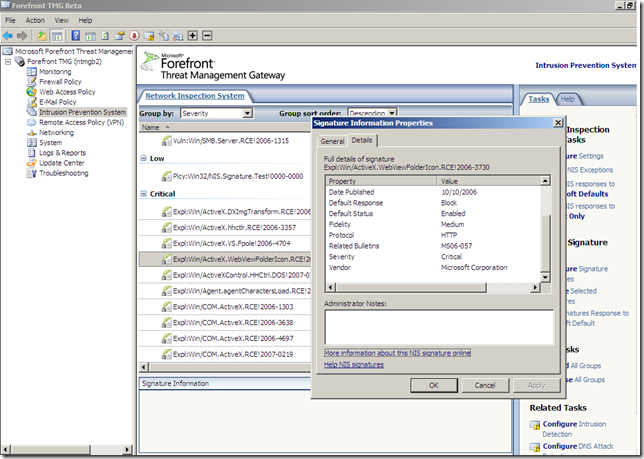Close the Signature Information Properties dialog
Image resolution: width=644 pixels, height=459 pixels.
tap(558, 123)
